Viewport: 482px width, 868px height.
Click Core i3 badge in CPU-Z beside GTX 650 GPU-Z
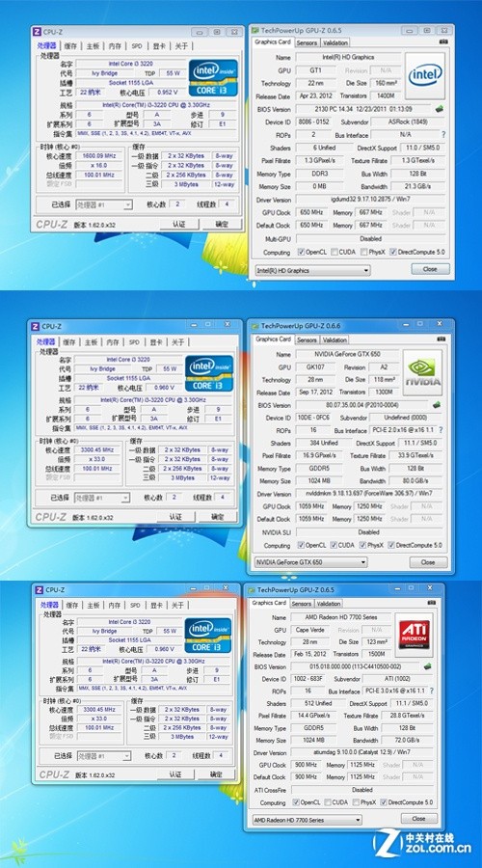click(208, 373)
